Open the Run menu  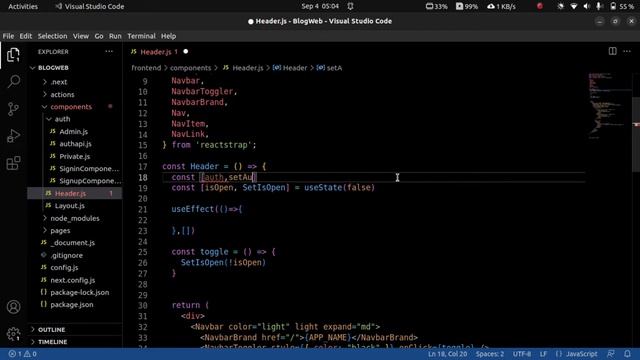pyautogui.click(x=115, y=36)
